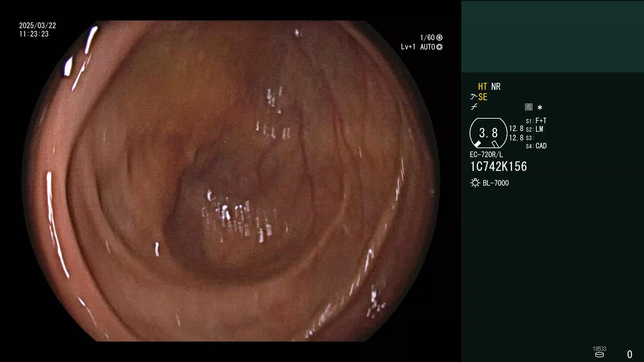
Task: Click the BL-7000 light source lamp icon
Action: pos(475,183)
